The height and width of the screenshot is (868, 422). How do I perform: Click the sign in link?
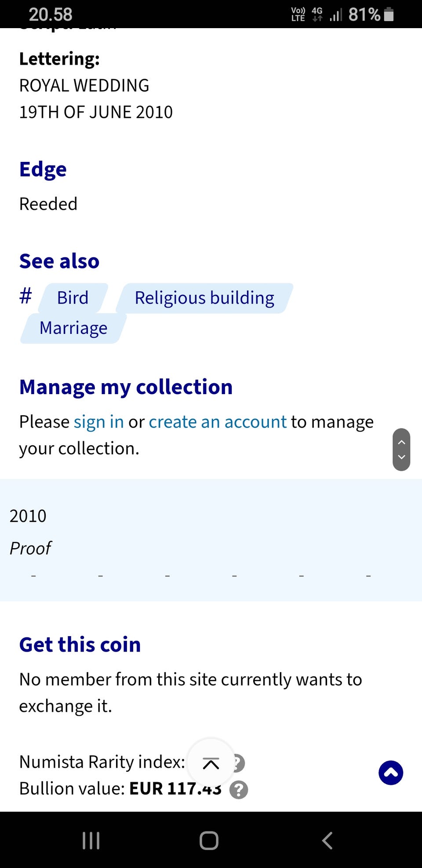click(x=98, y=422)
